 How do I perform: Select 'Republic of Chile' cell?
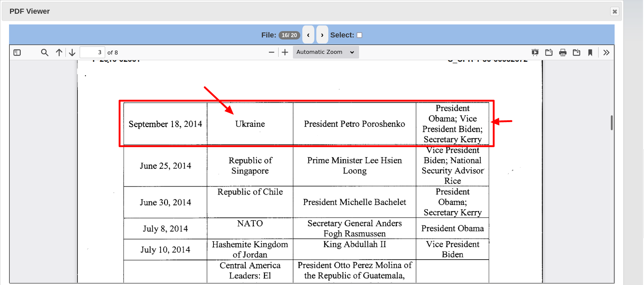(x=250, y=202)
